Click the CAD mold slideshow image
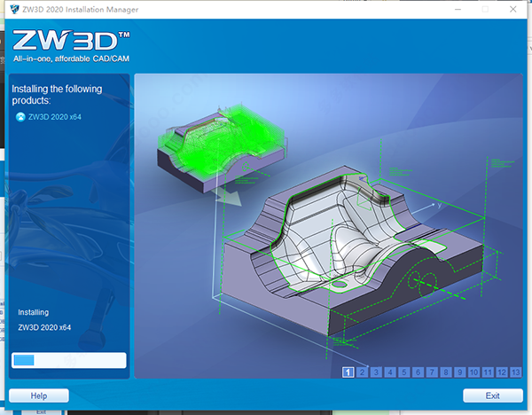532x415 pixels. (x=328, y=225)
